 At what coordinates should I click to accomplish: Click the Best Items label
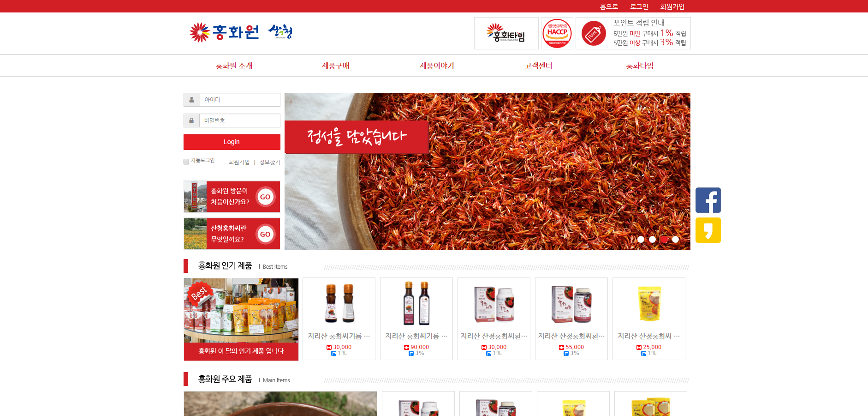pyautogui.click(x=275, y=267)
